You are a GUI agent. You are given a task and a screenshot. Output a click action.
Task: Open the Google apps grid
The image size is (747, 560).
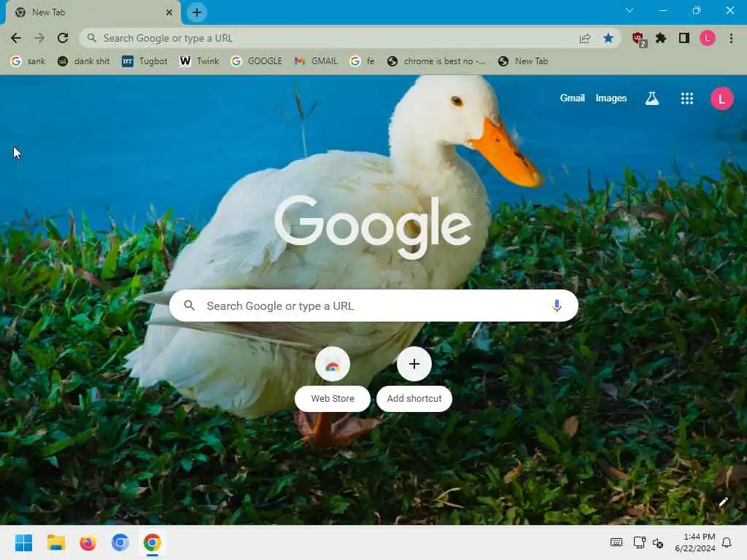687,98
